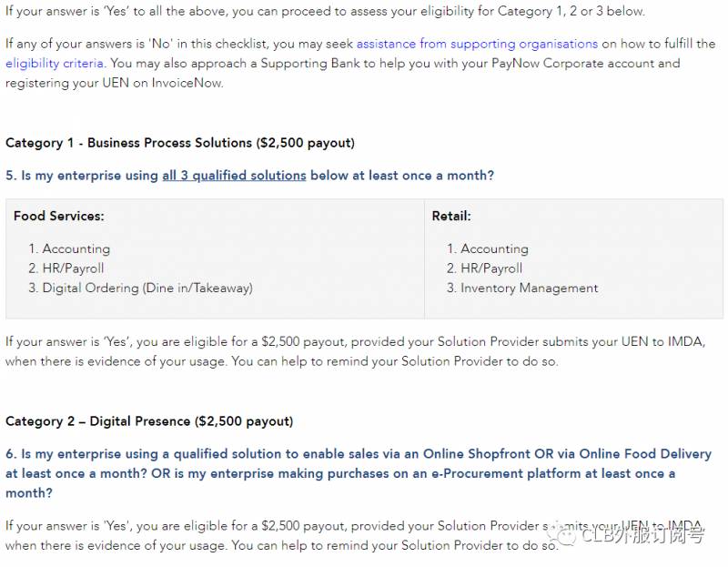This screenshot has height=567, width=728.
Task: Click the 'Inventory Management' list item
Action: coord(529,289)
